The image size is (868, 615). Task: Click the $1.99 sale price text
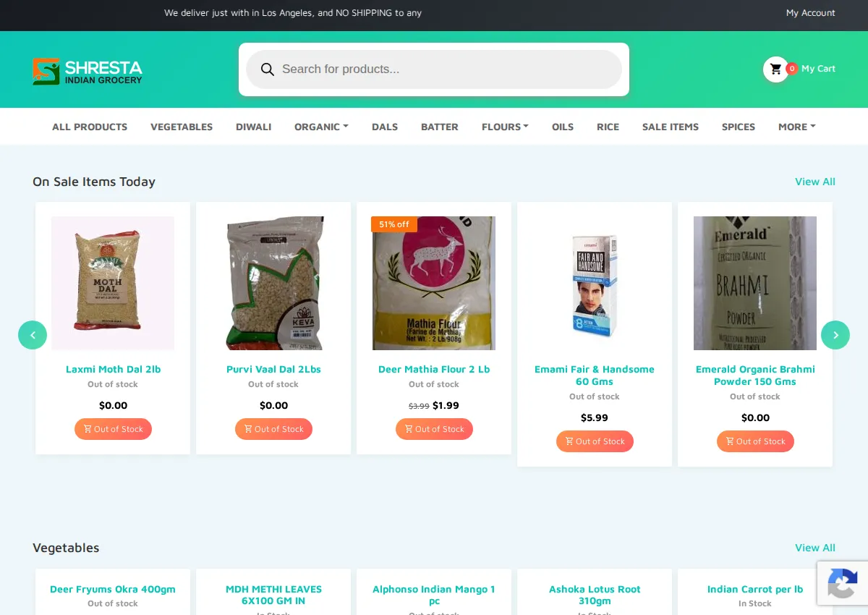pos(446,405)
